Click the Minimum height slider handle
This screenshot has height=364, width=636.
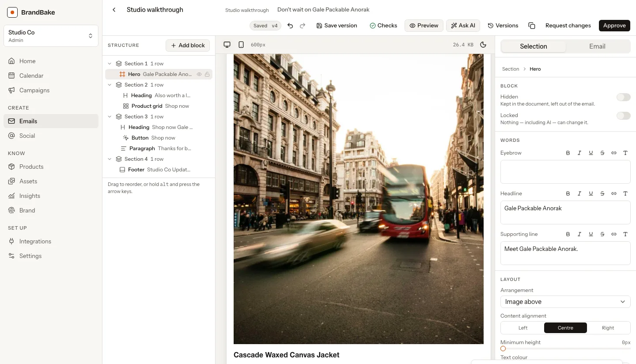coord(503,349)
